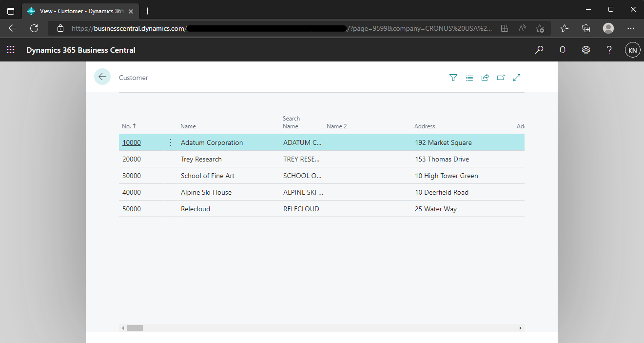Open the Read aloud icon in address bar
The height and width of the screenshot is (343, 644).
(x=522, y=28)
